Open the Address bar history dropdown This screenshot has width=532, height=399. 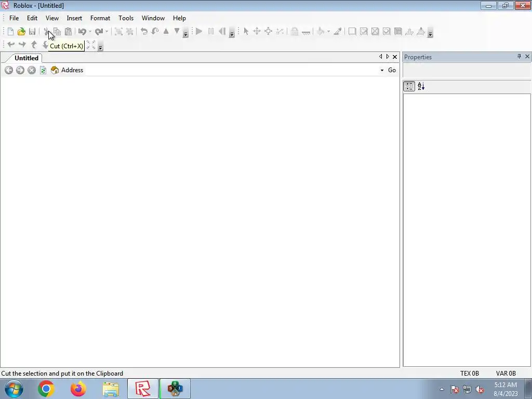coord(382,70)
